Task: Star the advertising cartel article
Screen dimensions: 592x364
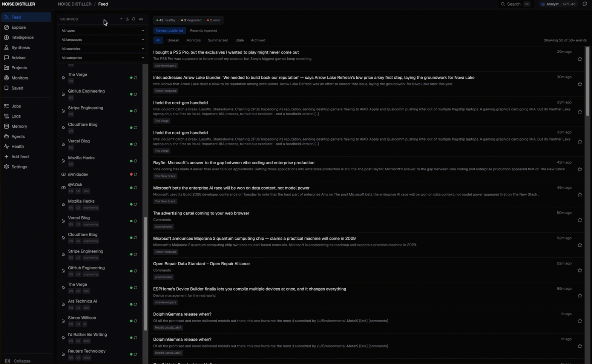Action: (580, 220)
